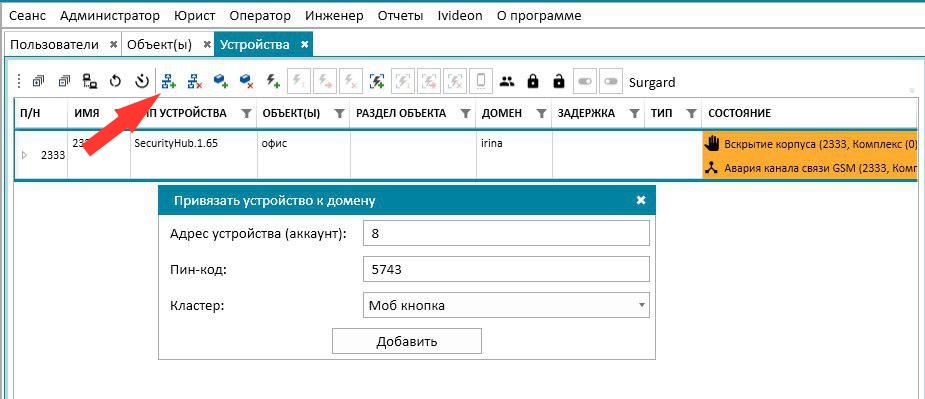The width and height of the screenshot is (925, 399).
Task: Click the circular refresh arrow toolbar icon
Action: [116, 81]
